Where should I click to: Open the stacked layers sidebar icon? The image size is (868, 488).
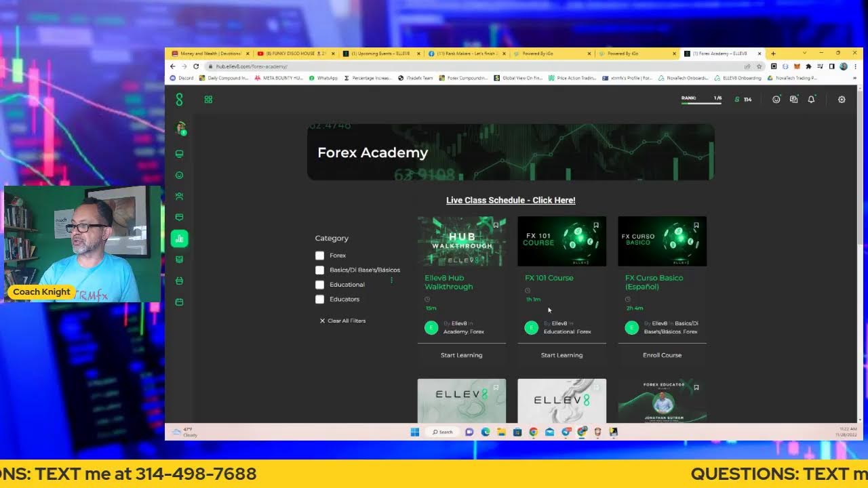(x=179, y=260)
